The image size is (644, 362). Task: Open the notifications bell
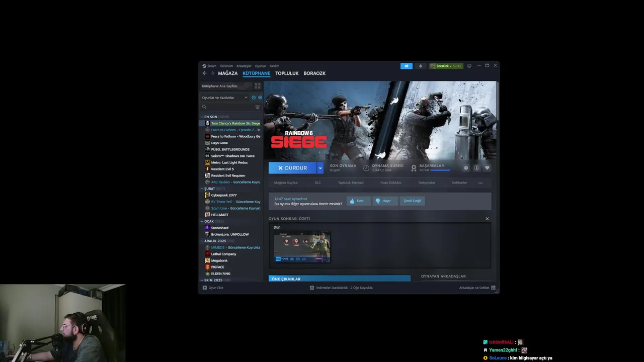[421, 66]
